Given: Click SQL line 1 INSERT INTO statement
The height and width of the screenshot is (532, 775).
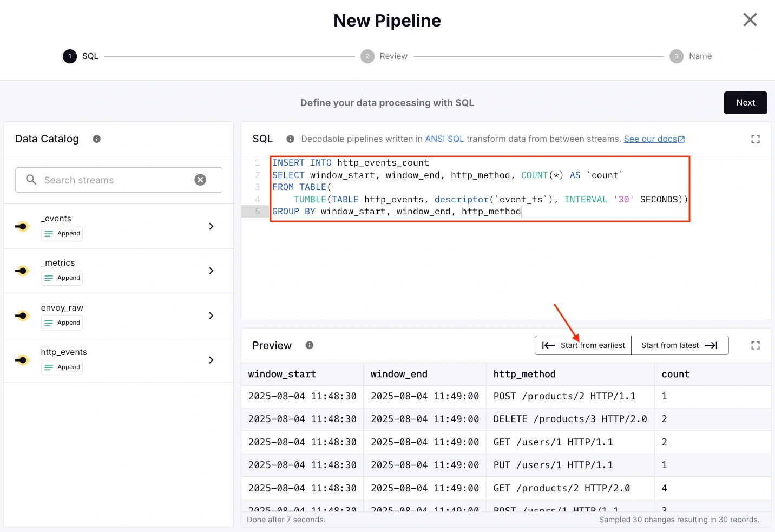Looking at the screenshot, I should [351, 163].
